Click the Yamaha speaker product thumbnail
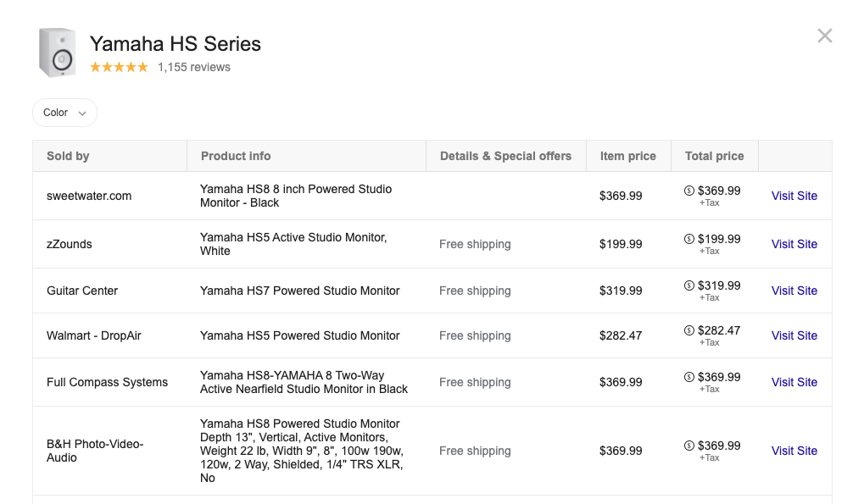Image resolution: width=864 pixels, height=504 pixels. pos(58,53)
